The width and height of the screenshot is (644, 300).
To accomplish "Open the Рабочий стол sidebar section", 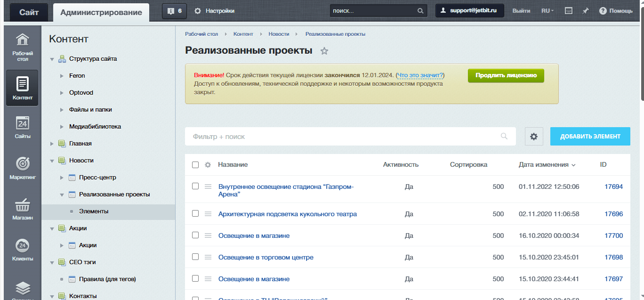I will point(23,47).
